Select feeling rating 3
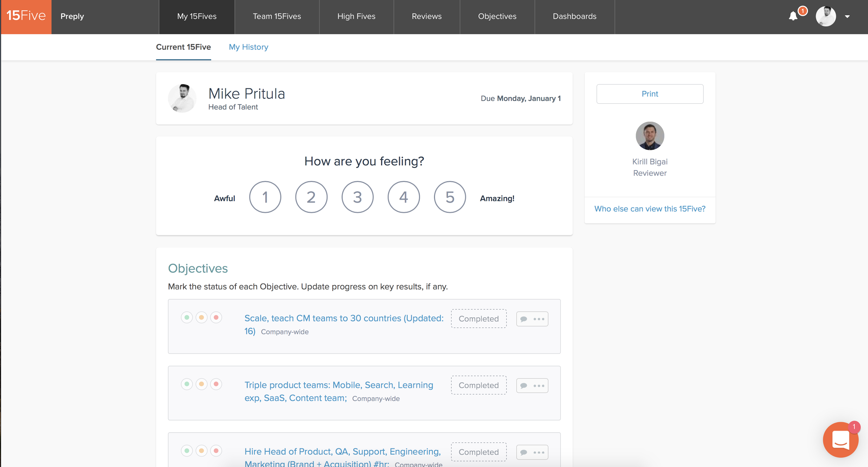Image resolution: width=868 pixels, height=467 pixels. click(x=358, y=197)
